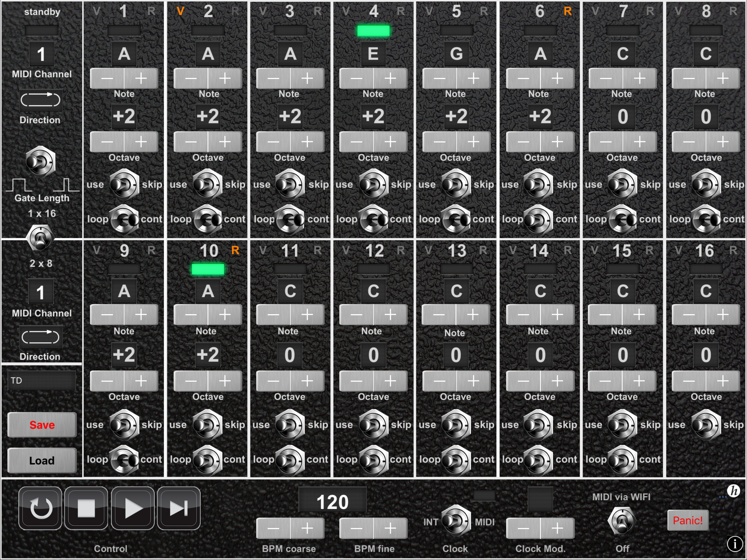747x560 pixels.
Task: Click the Load button
Action: click(x=42, y=460)
